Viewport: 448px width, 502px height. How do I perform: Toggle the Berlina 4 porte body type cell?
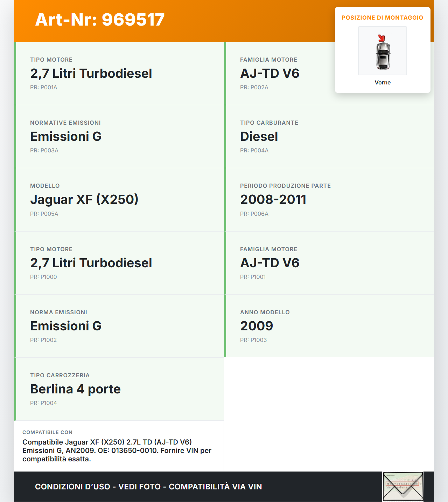pos(119,388)
